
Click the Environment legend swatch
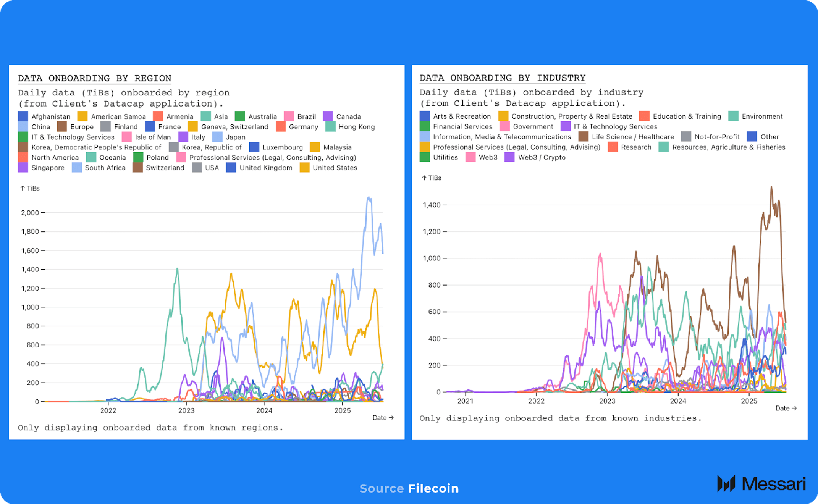tap(733, 116)
